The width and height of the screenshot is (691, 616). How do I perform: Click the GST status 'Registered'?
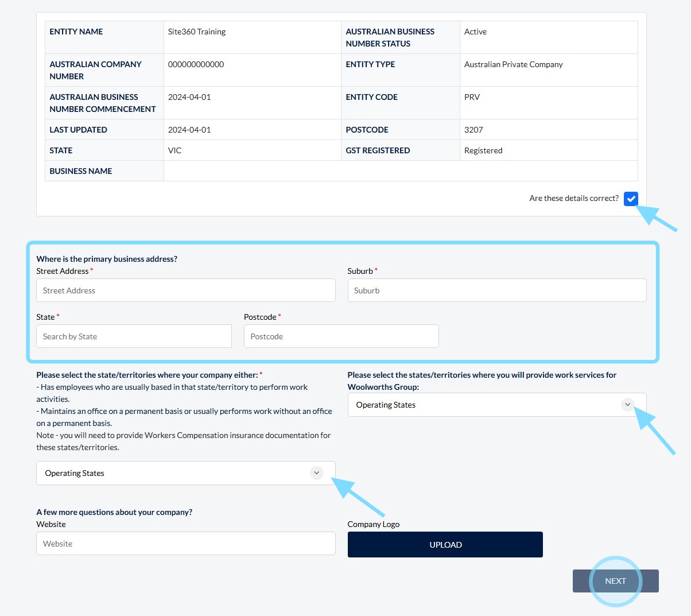tap(483, 150)
